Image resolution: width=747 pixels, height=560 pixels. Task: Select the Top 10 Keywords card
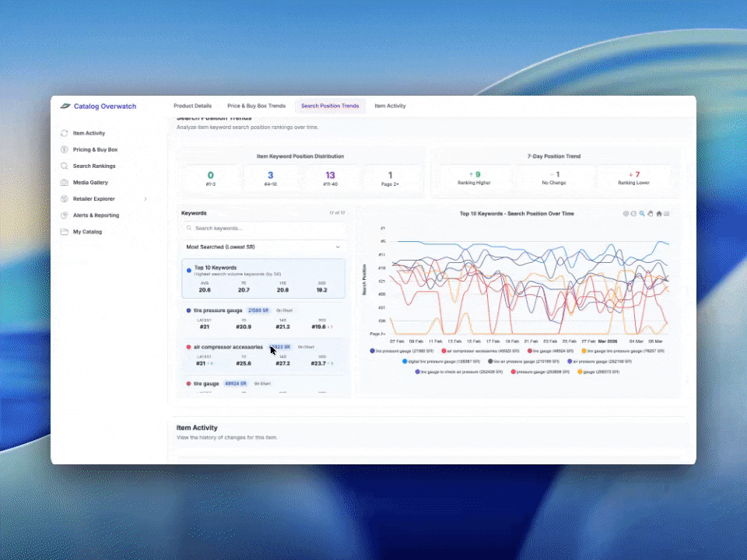point(264,278)
